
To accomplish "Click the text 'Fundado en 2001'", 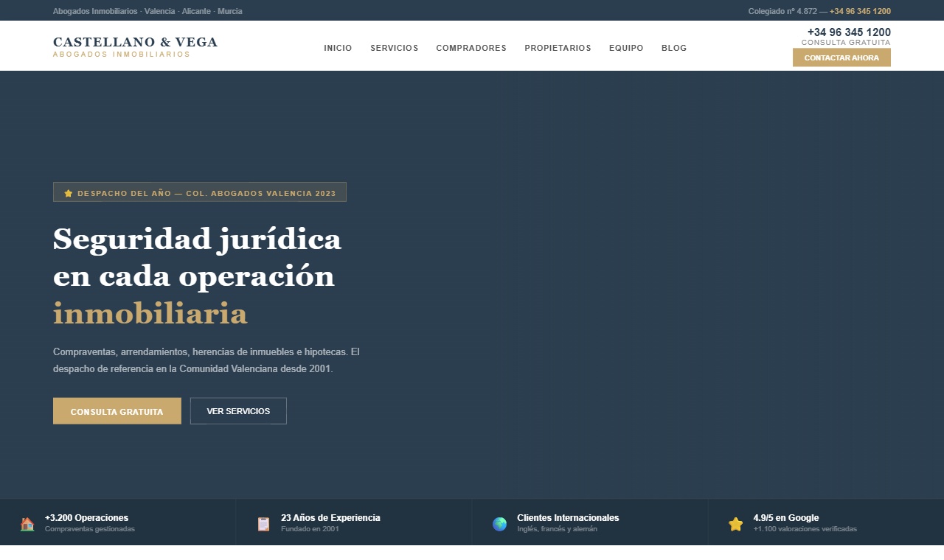I will click(310, 529).
